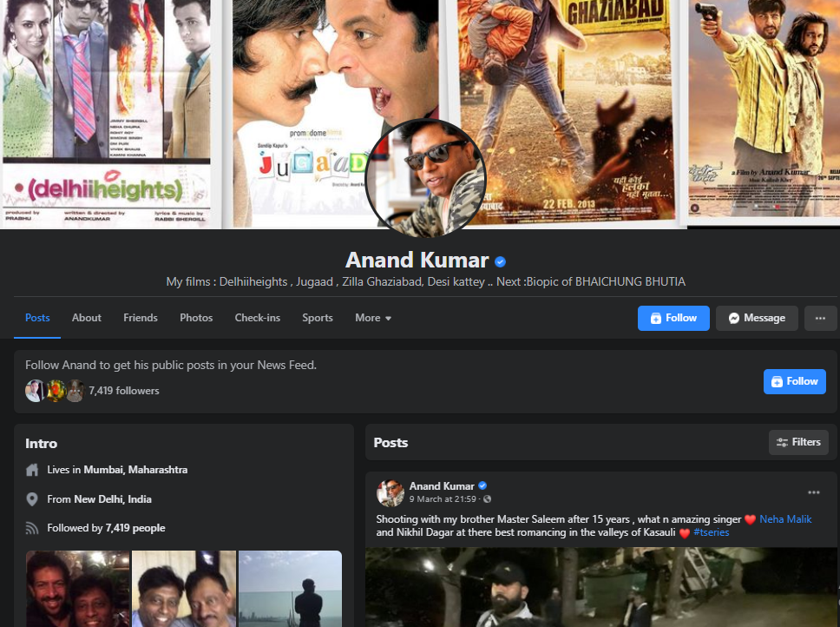Screen dimensions: 840x627
Task: Click the feed icon beside Followed by
Action: [32, 528]
